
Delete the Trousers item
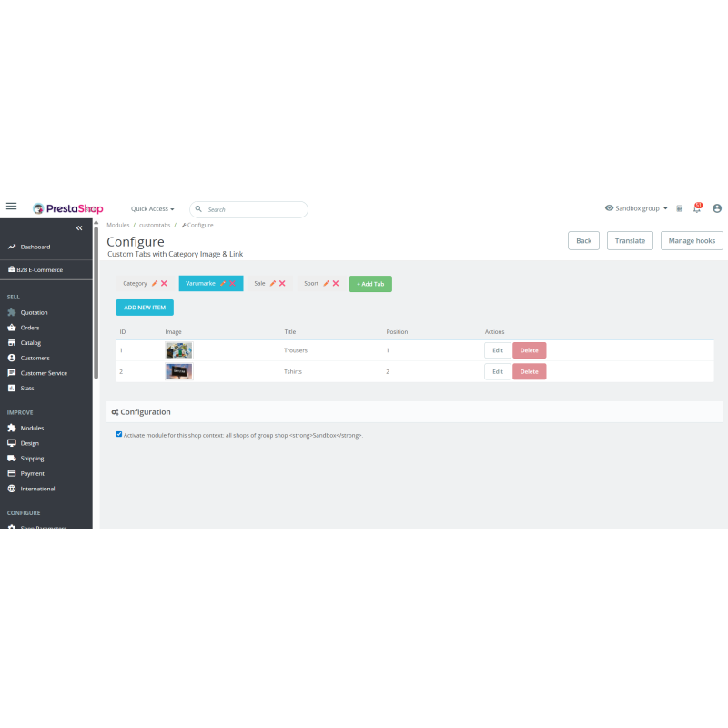tap(530, 350)
